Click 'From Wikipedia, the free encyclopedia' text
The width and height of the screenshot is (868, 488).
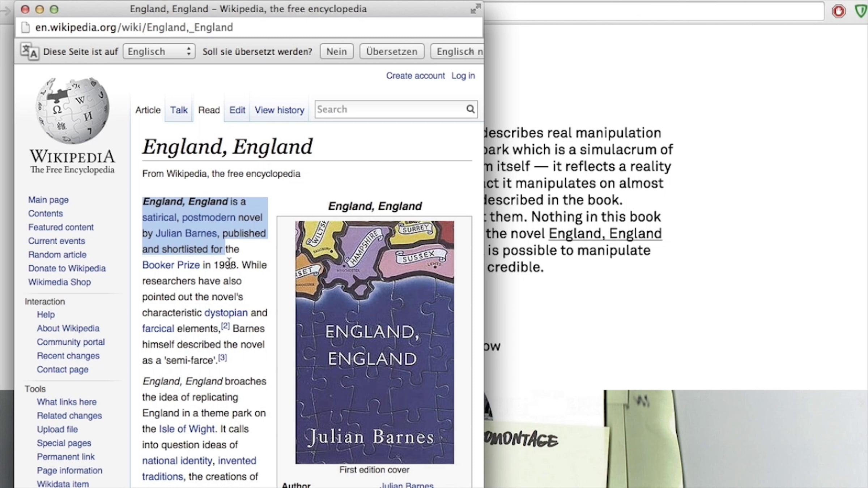coord(221,174)
